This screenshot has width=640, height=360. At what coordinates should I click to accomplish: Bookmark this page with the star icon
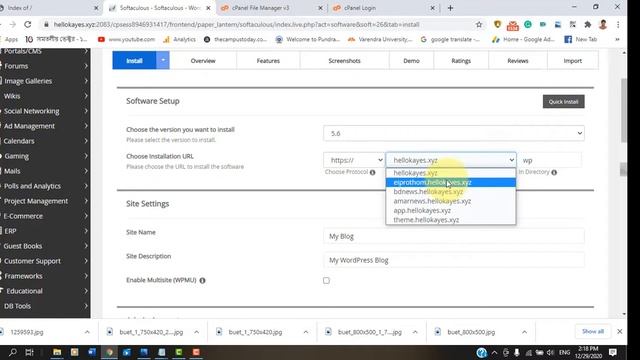(x=479, y=24)
